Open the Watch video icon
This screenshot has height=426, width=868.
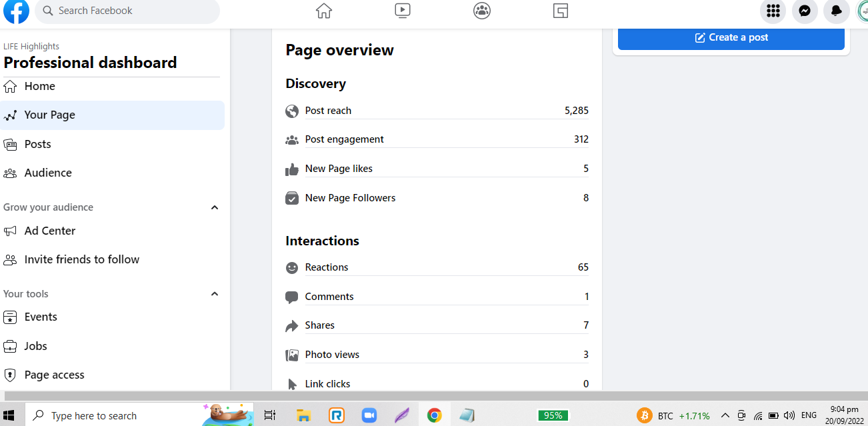pyautogui.click(x=402, y=11)
